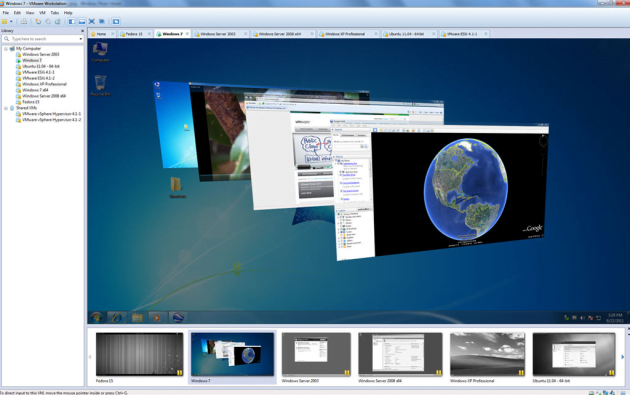Toggle the library sidebar view icon

tap(72, 21)
